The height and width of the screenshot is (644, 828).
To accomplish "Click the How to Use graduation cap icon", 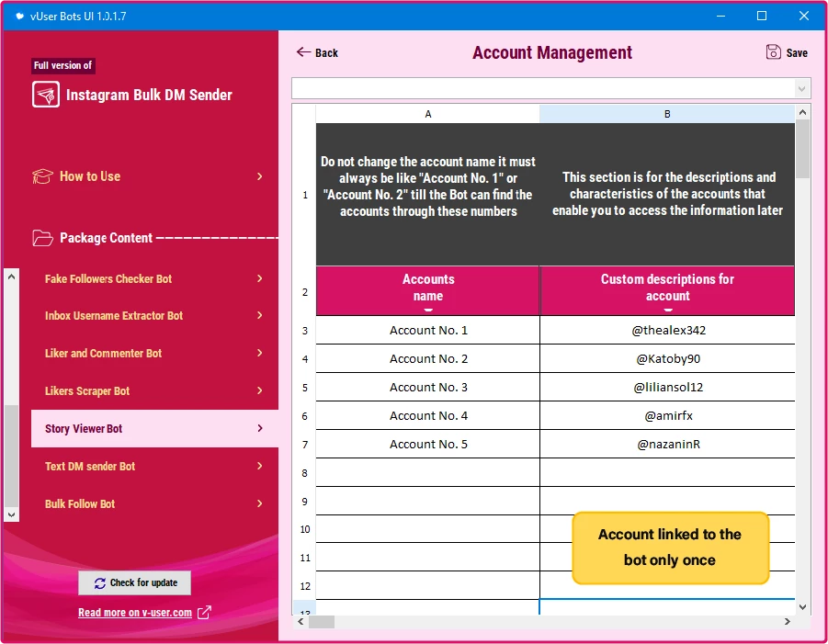I will pos(42,176).
